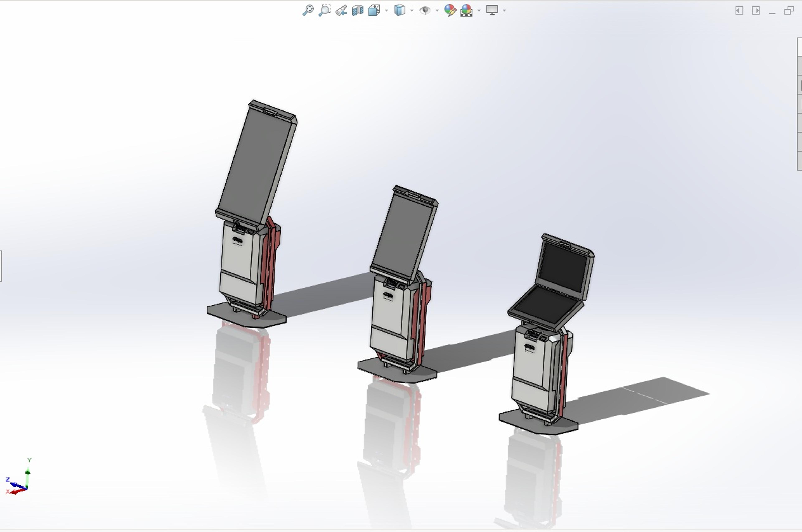Select the Zoom to Area tool

pyautogui.click(x=324, y=10)
